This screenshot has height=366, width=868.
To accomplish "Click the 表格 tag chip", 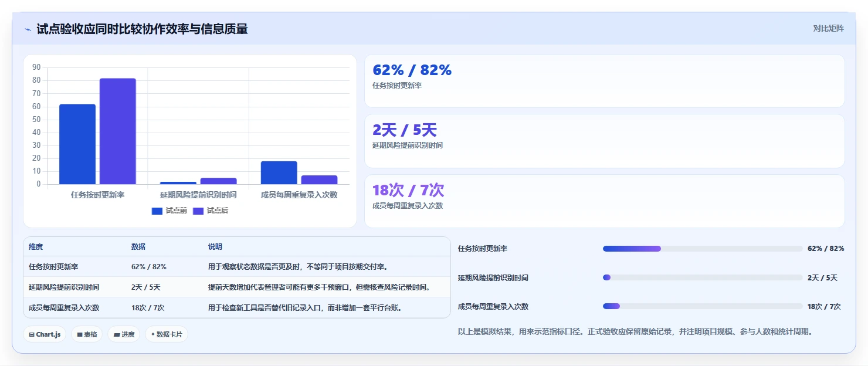I will [x=87, y=334].
